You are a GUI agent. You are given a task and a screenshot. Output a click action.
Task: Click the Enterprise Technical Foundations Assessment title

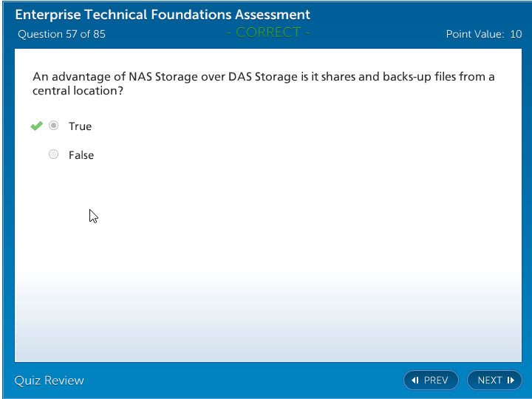click(163, 15)
